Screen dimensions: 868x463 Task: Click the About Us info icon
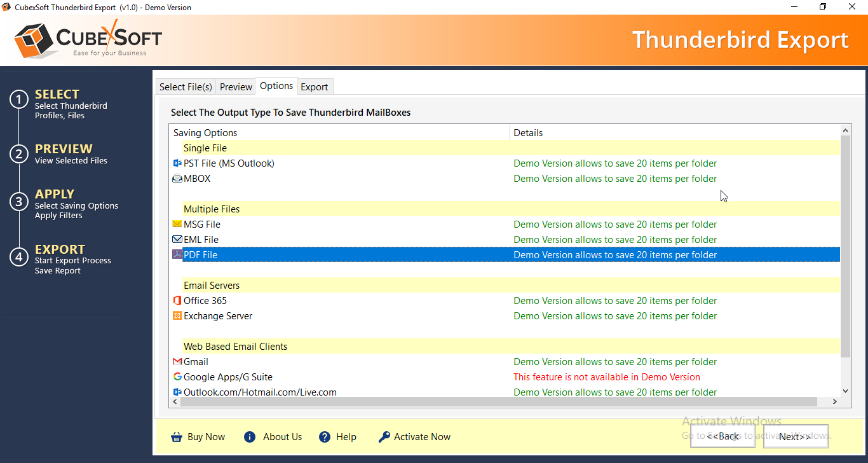pos(250,437)
